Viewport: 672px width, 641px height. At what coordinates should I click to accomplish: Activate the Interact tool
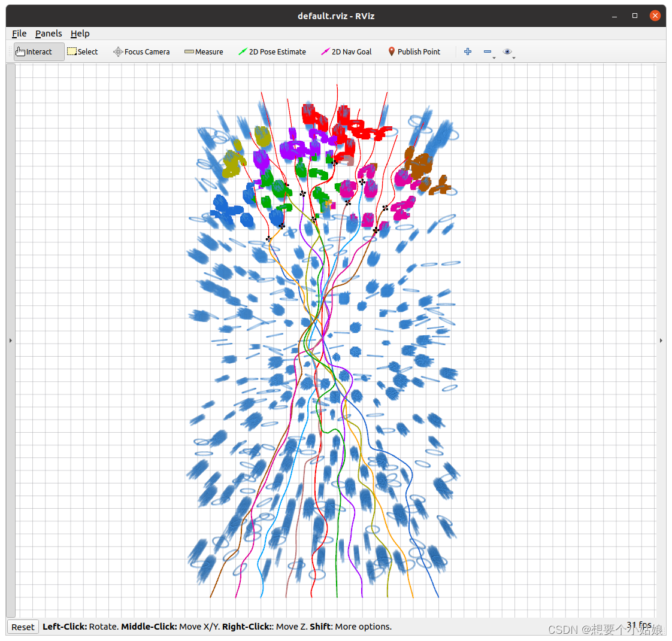[39, 52]
